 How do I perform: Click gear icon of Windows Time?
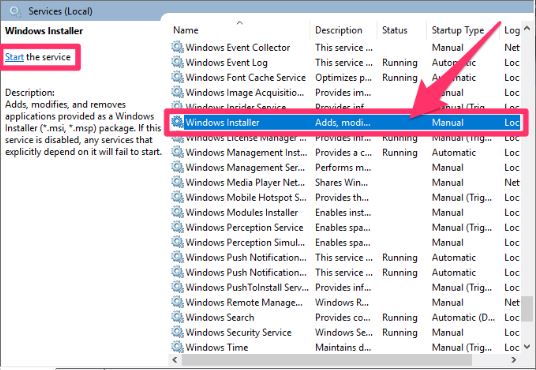[x=177, y=347]
